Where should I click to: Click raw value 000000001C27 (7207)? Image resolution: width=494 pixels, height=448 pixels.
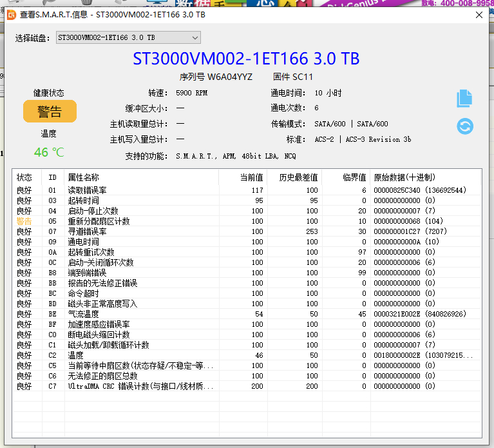[x=410, y=231]
